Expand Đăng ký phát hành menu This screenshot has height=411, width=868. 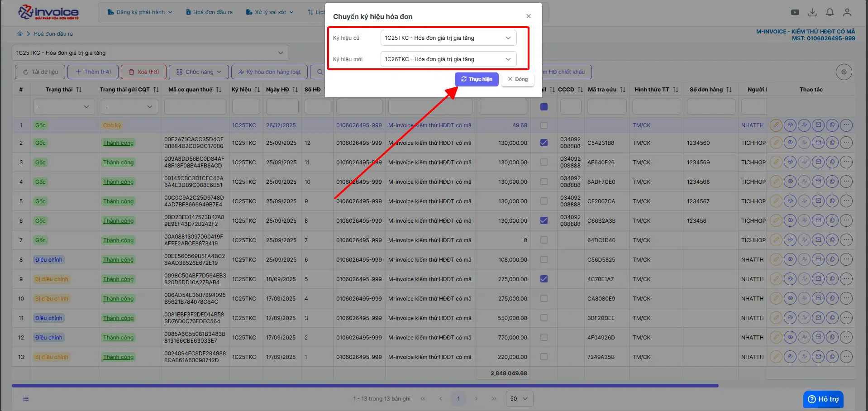tap(140, 12)
